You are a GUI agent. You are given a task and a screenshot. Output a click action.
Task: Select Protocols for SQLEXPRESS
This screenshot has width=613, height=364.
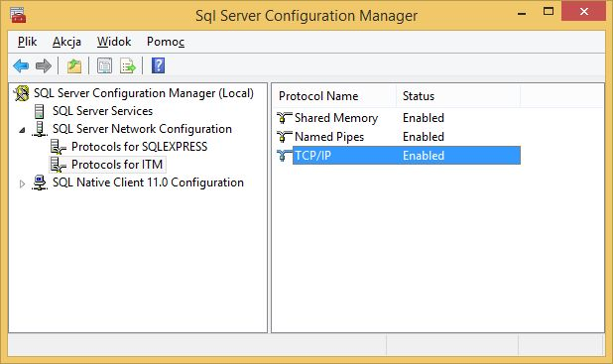click(x=139, y=147)
